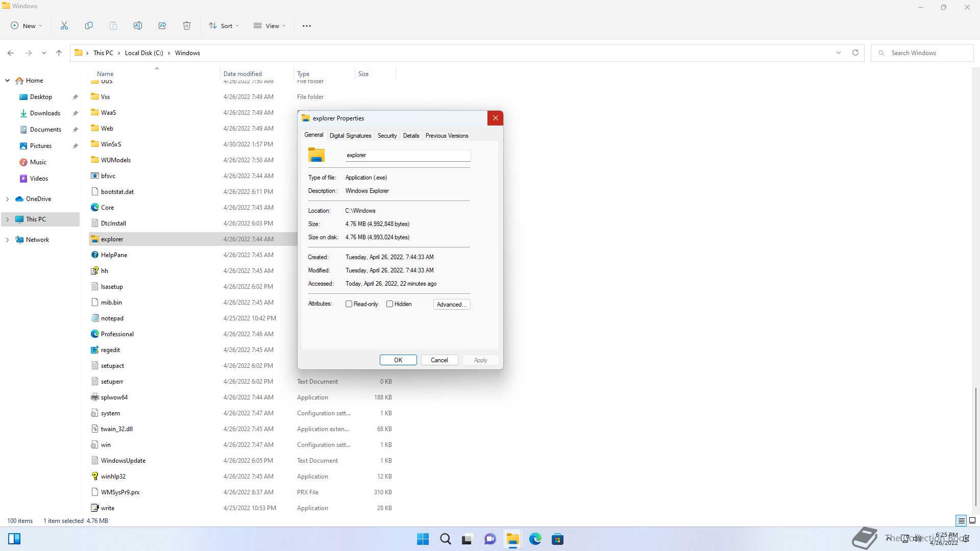Open the New item dropdown
Viewport: 980px width, 551px height.
pyautogui.click(x=27, y=26)
